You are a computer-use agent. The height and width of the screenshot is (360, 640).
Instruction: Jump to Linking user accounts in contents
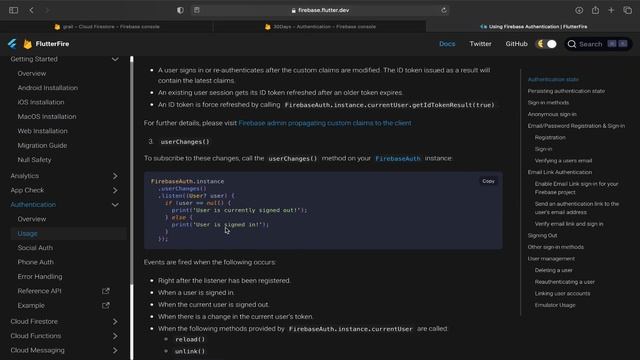(x=562, y=293)
